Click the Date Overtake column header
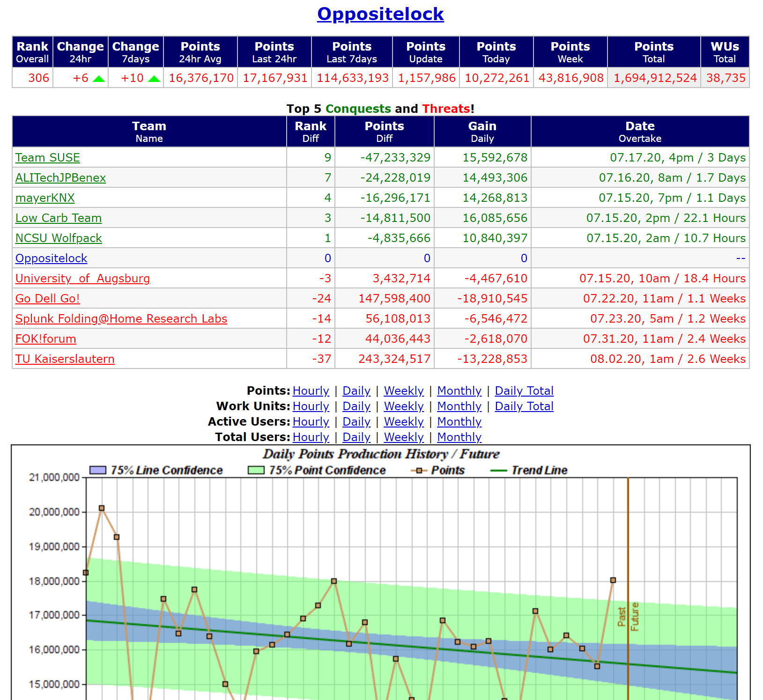 tap(640, 132)
